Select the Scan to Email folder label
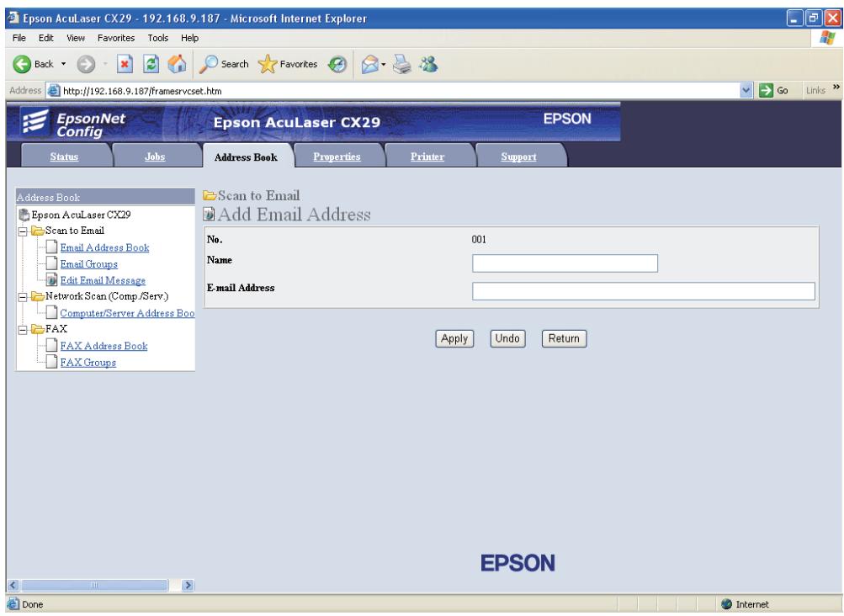 click(x=74, y=231)
